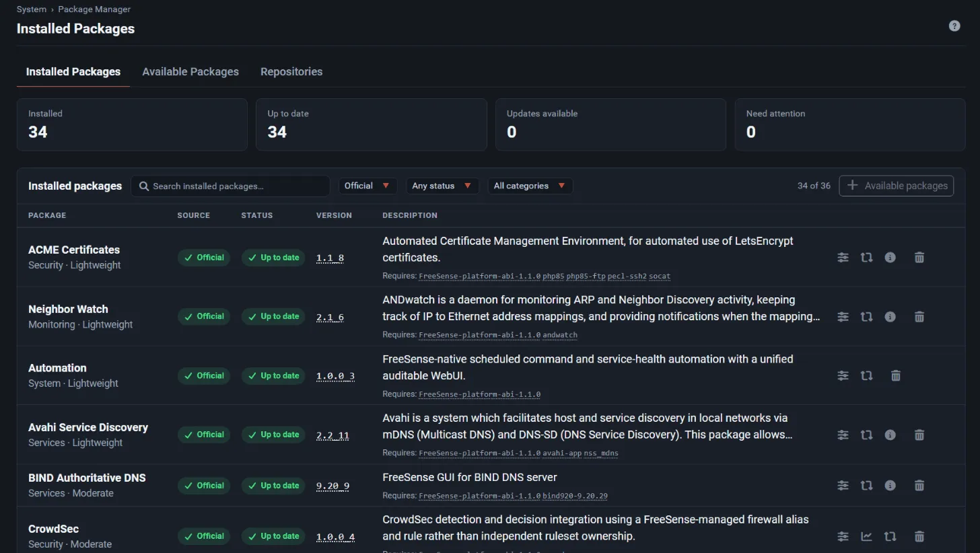The image size is (980, 553).
Task: Open CrowdSec settings sliders icon
Action: tap(843, 536)
